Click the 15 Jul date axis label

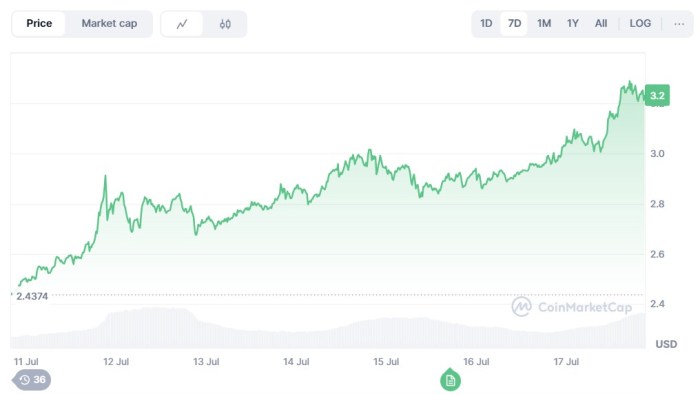coord(386,361)
